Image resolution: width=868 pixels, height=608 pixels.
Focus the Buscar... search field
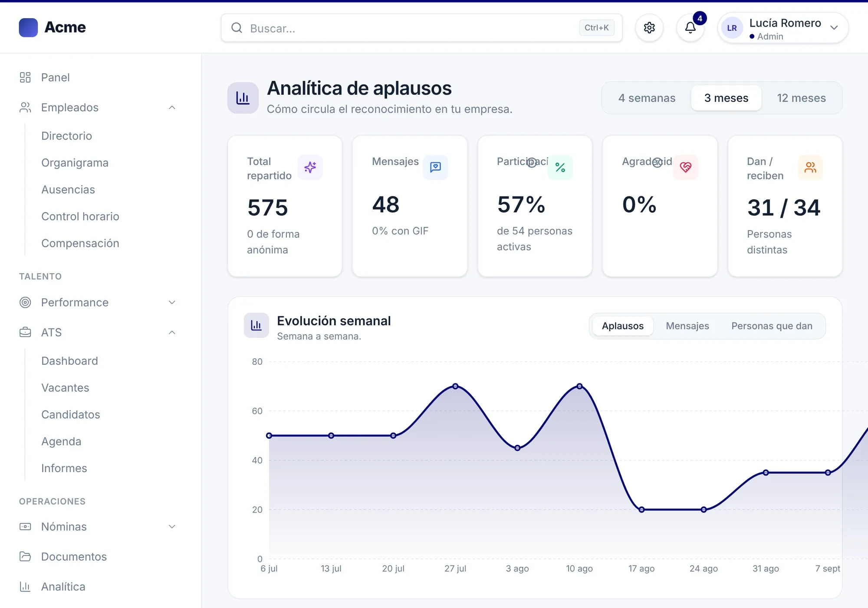point(421,28)
